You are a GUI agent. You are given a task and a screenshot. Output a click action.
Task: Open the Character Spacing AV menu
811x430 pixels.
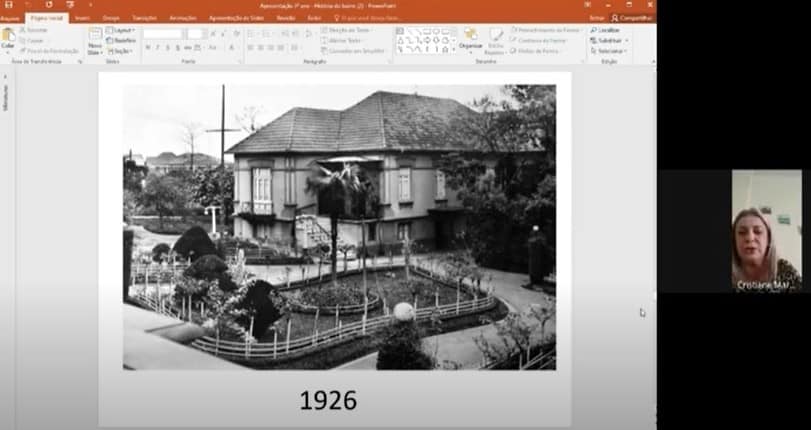click(x=199, y=48)
